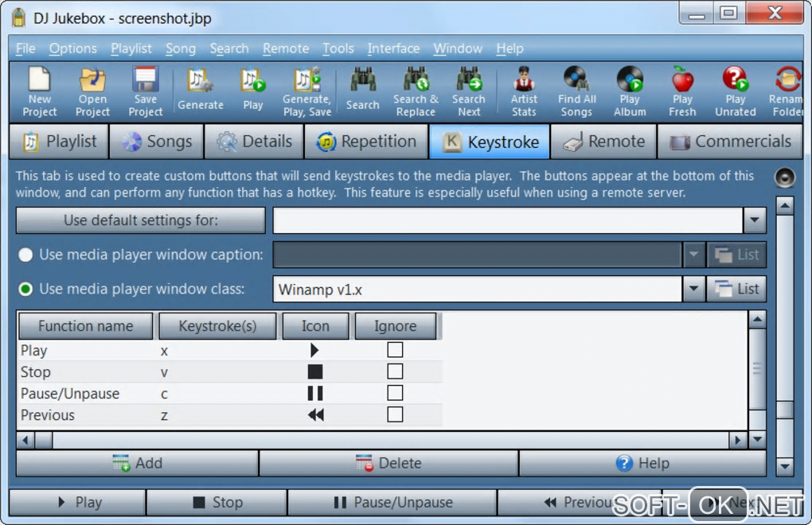The height and width of the screenshot is (525, 812).
Task: Switch to the Remote tab
Action: [x=603, y=142]
